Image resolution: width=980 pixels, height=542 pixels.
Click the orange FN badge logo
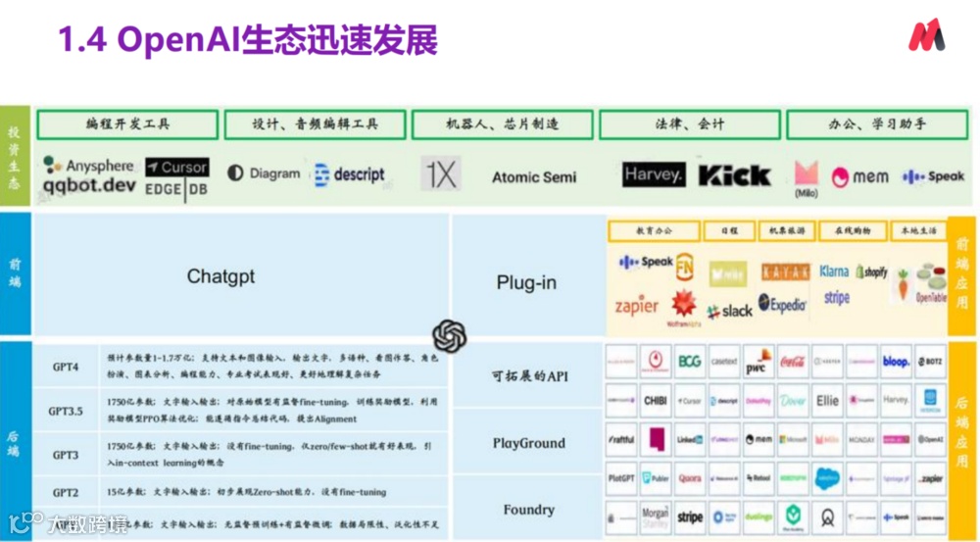tap(685, 267)
